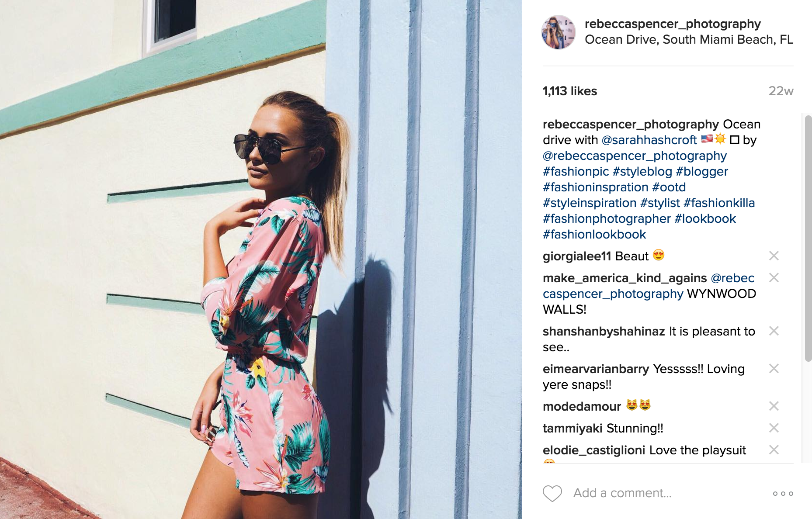Open rebeccaspencer_photography profile avatar

559,32
